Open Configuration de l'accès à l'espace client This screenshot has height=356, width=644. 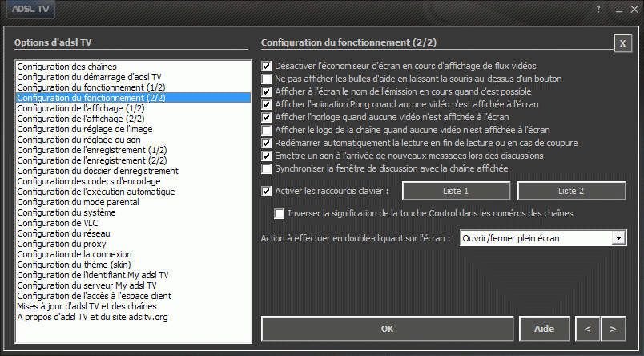pos(134,296)
